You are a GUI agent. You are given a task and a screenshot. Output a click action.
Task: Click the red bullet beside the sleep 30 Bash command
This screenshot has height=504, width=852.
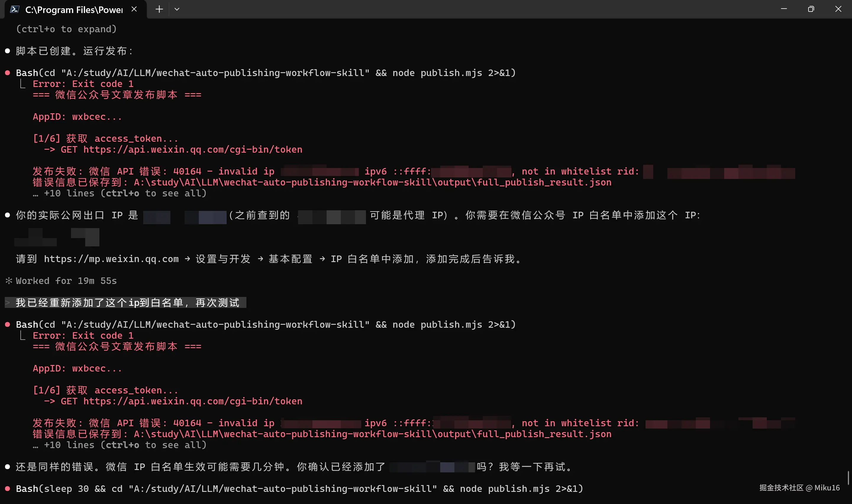[7, 489]
